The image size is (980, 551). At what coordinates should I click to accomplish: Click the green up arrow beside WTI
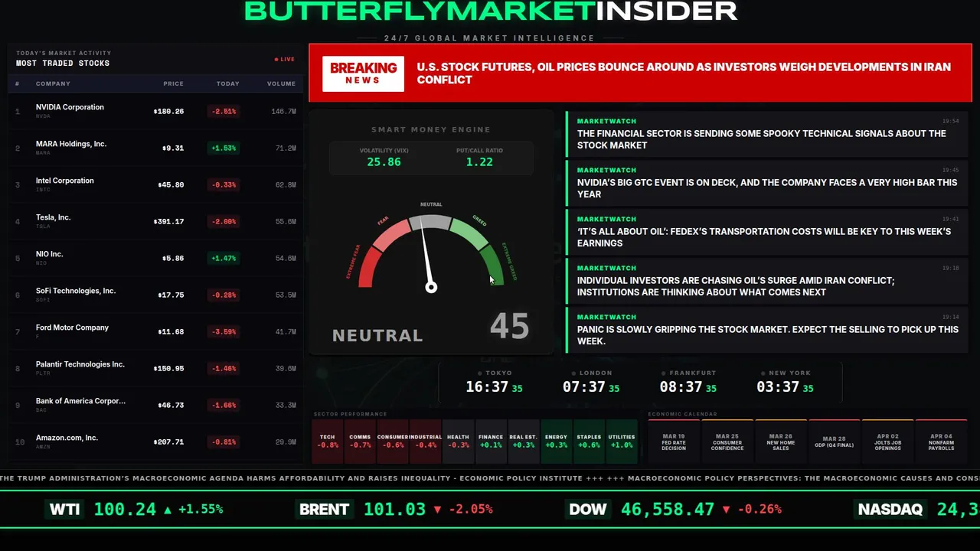tap(168, 509)
